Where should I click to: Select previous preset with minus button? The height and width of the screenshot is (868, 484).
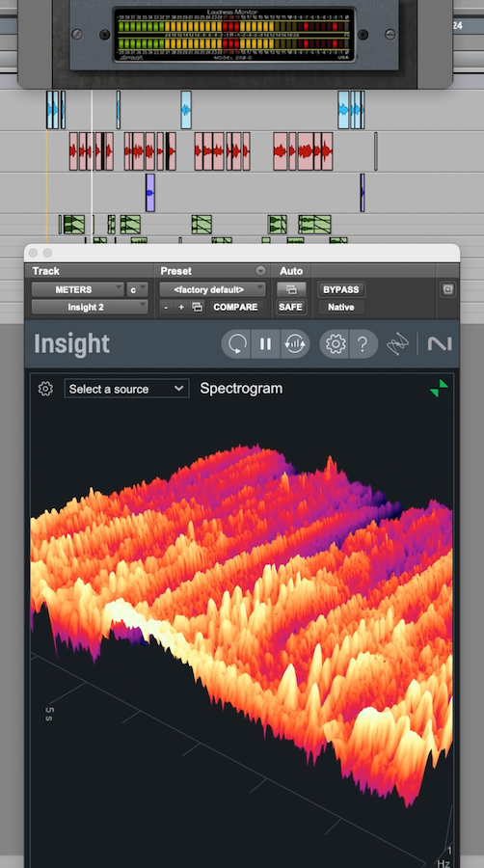coord(166,308)
